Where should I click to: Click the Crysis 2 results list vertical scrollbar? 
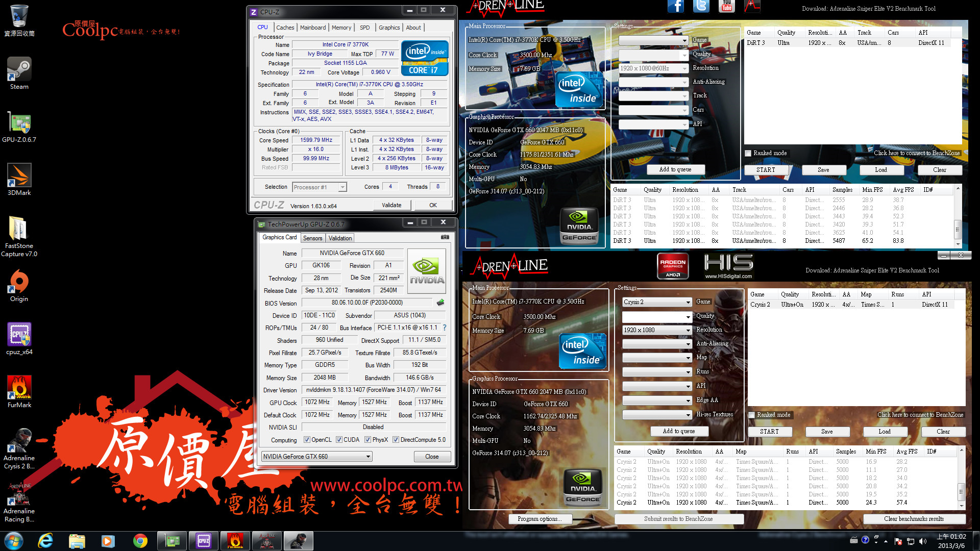[961, 479]
